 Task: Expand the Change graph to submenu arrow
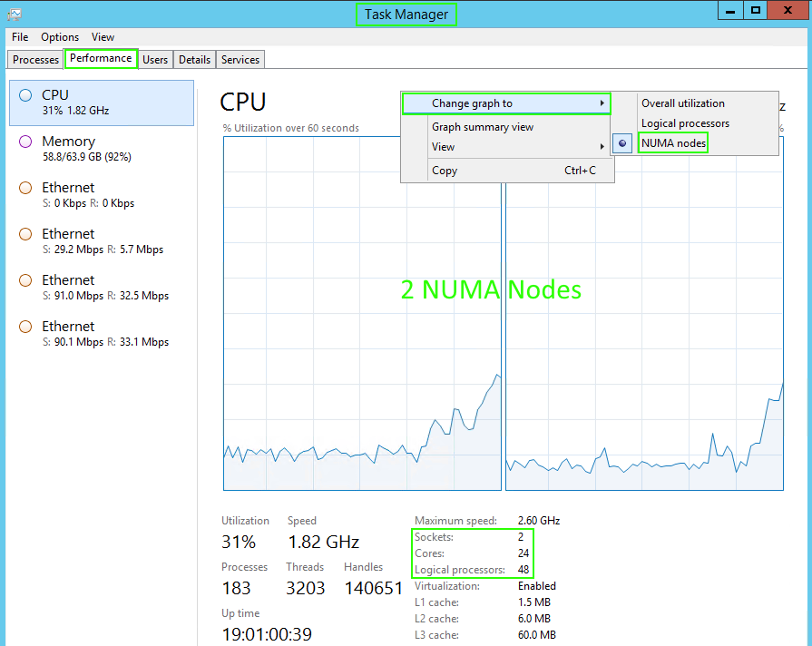tap(602, 103)
